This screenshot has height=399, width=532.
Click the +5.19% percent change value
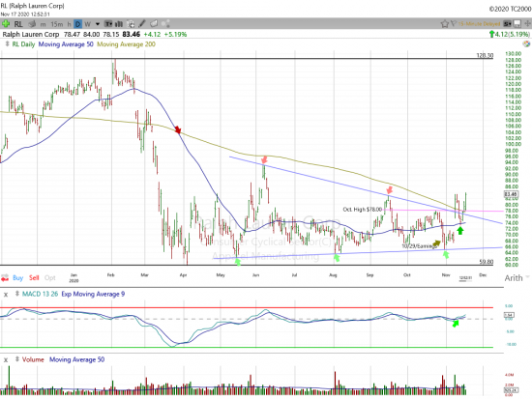pyautogui.click(x=175, y=34)
